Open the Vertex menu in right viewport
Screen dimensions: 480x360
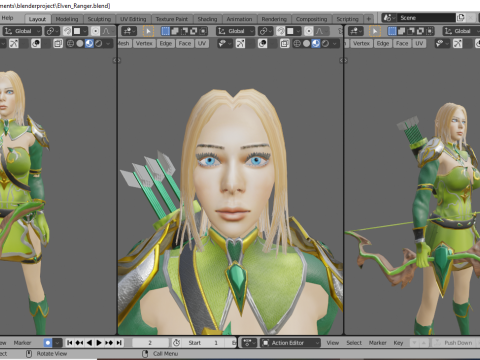tap(361, 43)
